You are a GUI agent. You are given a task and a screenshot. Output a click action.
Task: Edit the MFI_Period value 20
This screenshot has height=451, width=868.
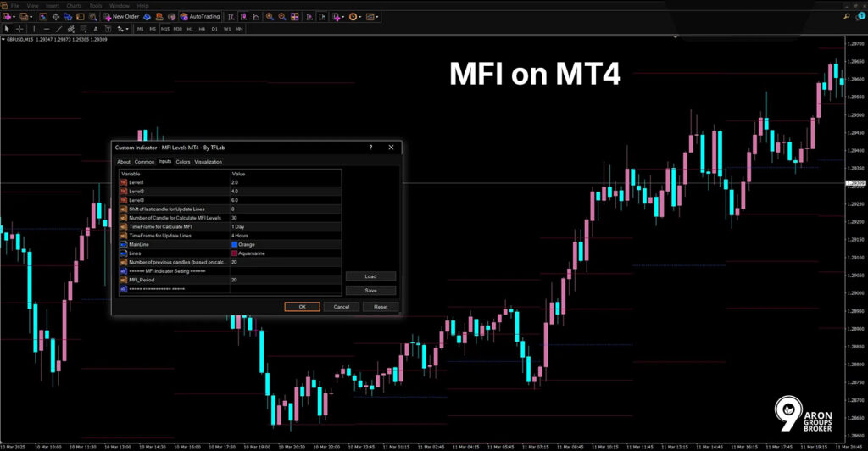285,280
